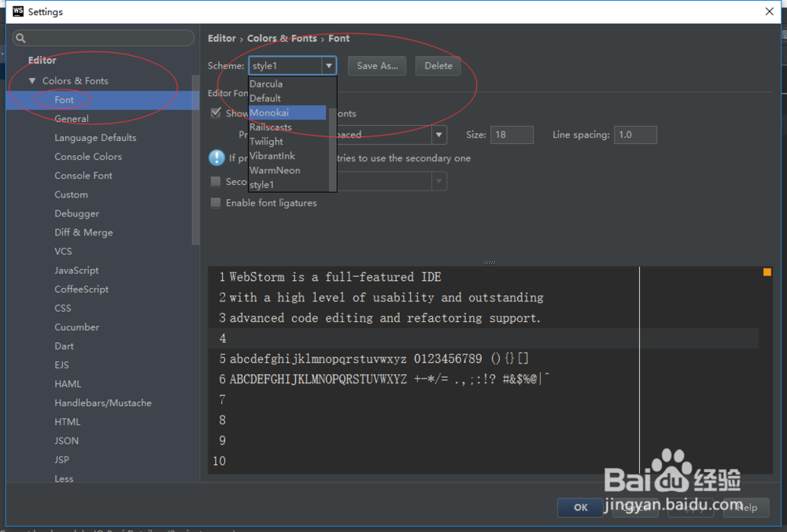Image resolution: width=787 pixels, height=532 pixels.
Task: Confirm settings with the OK button
Action: point(580,508)
